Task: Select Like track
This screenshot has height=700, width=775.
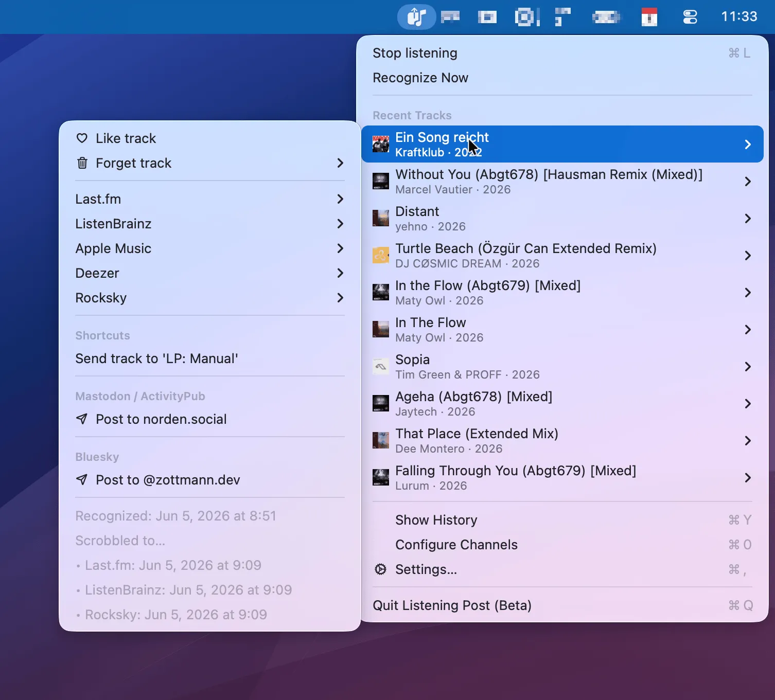Action: point(210,138)
